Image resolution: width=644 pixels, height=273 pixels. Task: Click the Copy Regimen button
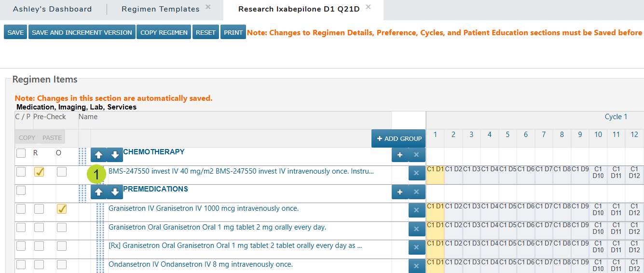coord(164,32)
